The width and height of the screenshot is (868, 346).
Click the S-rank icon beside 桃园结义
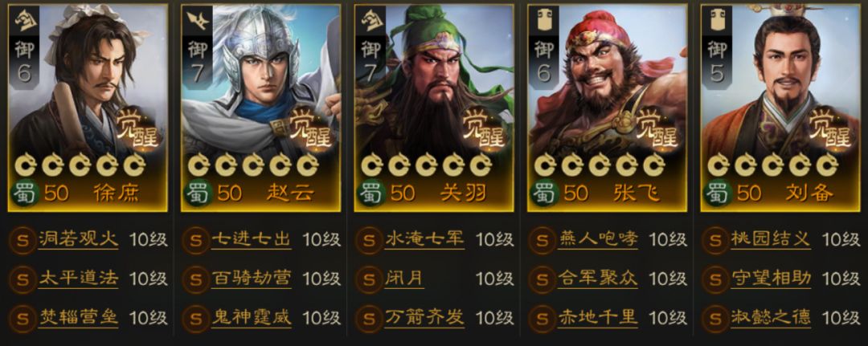coord(716,239)
